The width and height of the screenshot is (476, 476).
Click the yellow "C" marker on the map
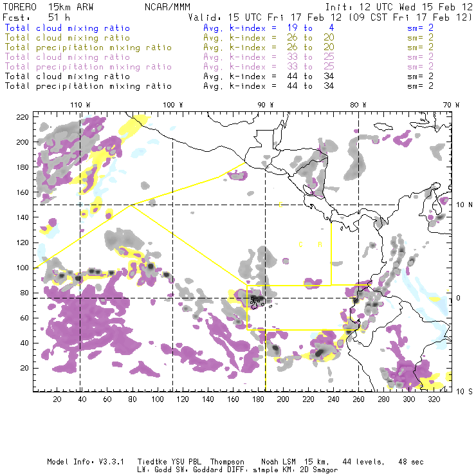pyautogui.click(x=300, y=244)
